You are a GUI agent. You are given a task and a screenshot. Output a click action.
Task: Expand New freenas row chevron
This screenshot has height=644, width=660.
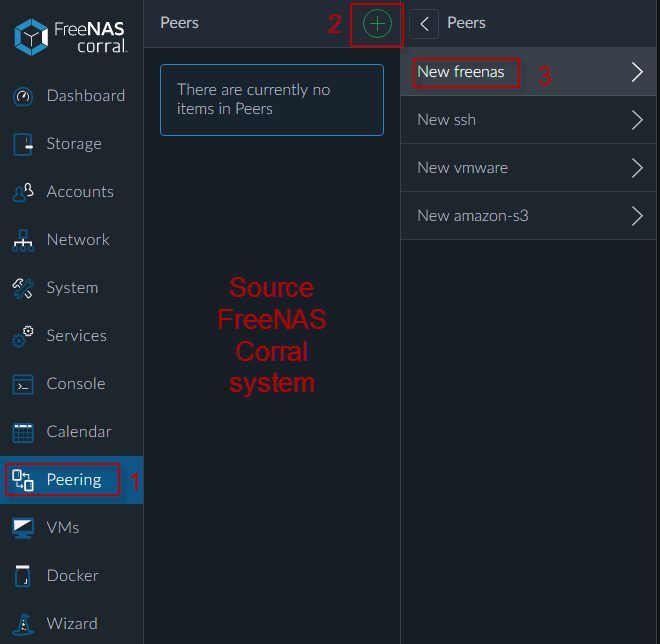point(637,72)
